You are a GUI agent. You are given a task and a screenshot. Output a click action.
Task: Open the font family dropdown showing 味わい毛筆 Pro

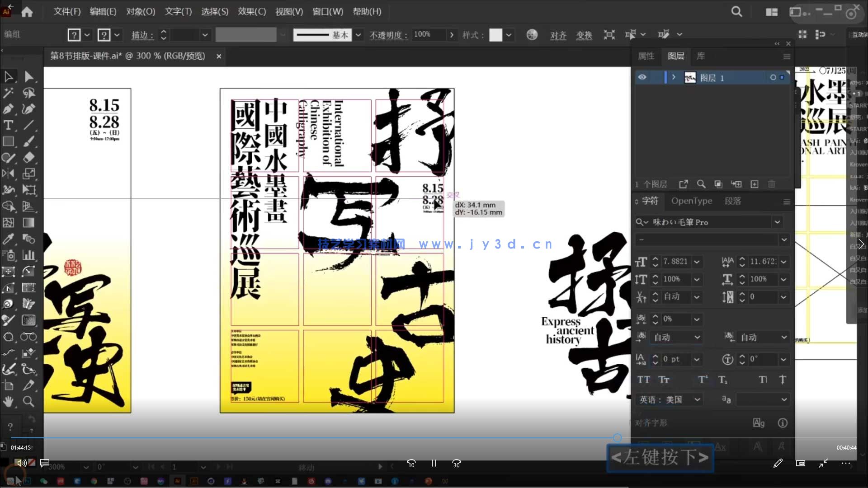pyautogui.click(x=777, y=222)
